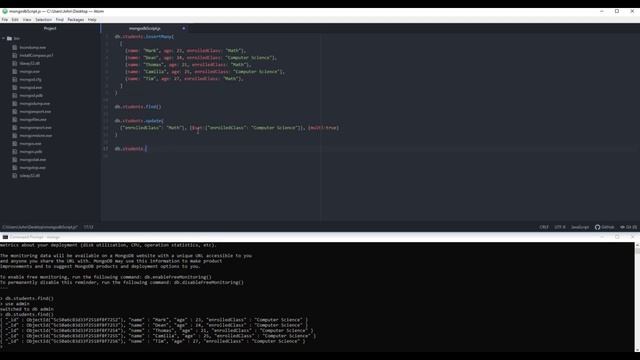This screenshot has width=640, height=360.
Task: Change the UTF-8 encoding selector
Action: (x=560, y=227)
